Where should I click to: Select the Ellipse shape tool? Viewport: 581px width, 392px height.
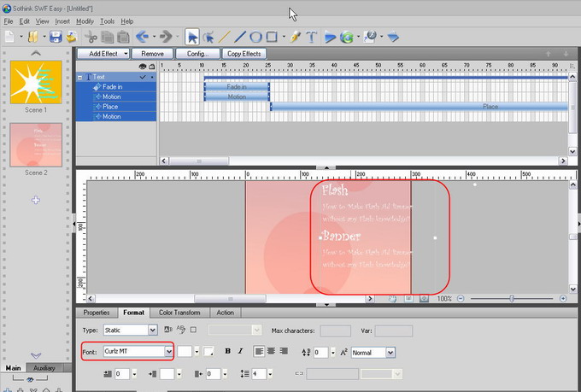pos(255,37)
